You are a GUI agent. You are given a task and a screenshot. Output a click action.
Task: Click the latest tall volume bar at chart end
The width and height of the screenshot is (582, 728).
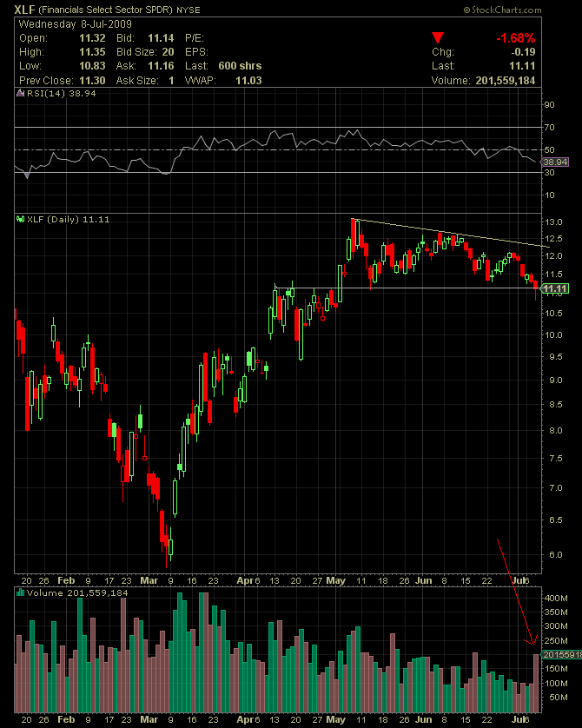(x=537, y=683)
